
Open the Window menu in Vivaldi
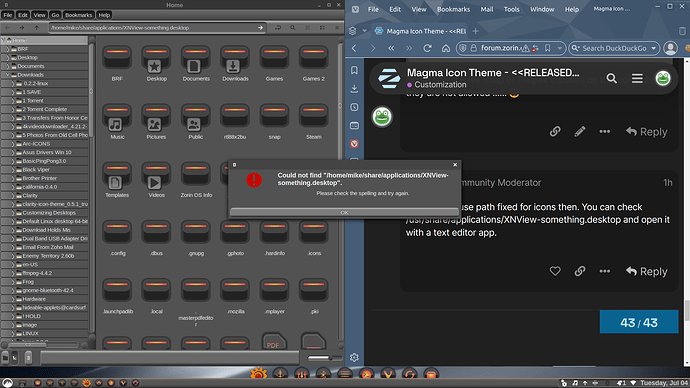point(542,9)
